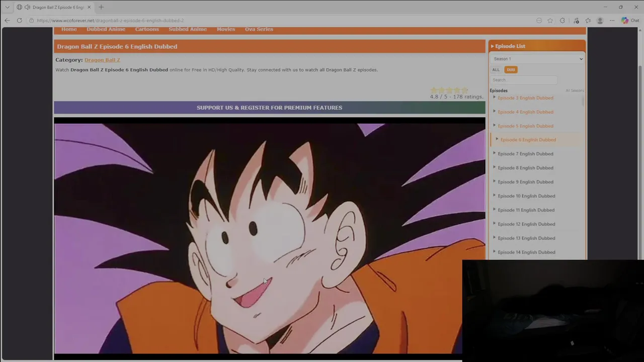Open a new browser tab
The image size is (644, 362).
pos(101,7)
